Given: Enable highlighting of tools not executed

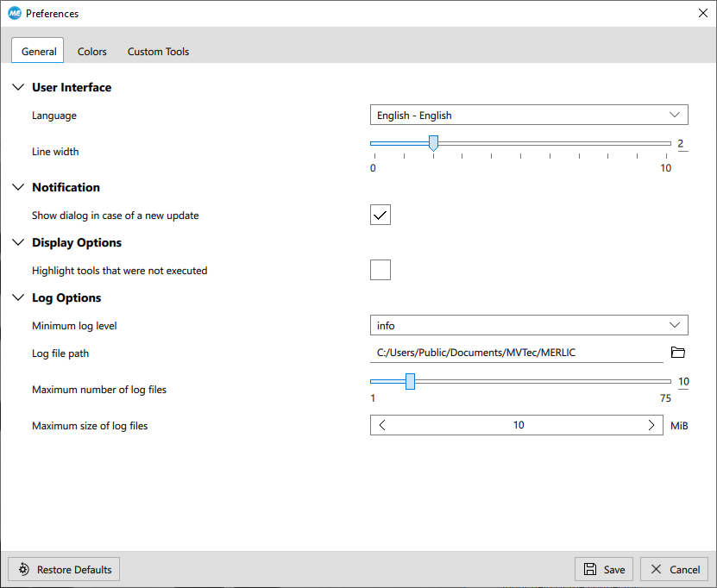Looking at the screenshot, I should coord(381,270).
